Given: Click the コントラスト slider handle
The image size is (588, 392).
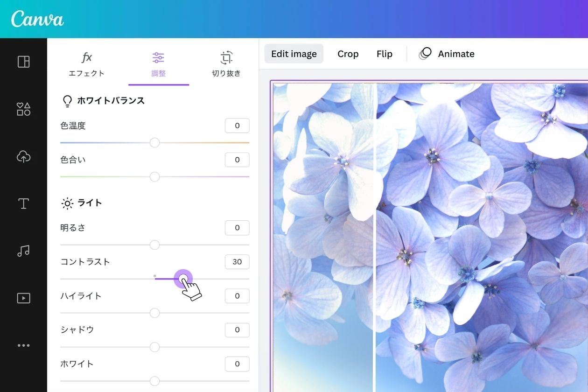Looking at the screenshot, I should point(183,279).
